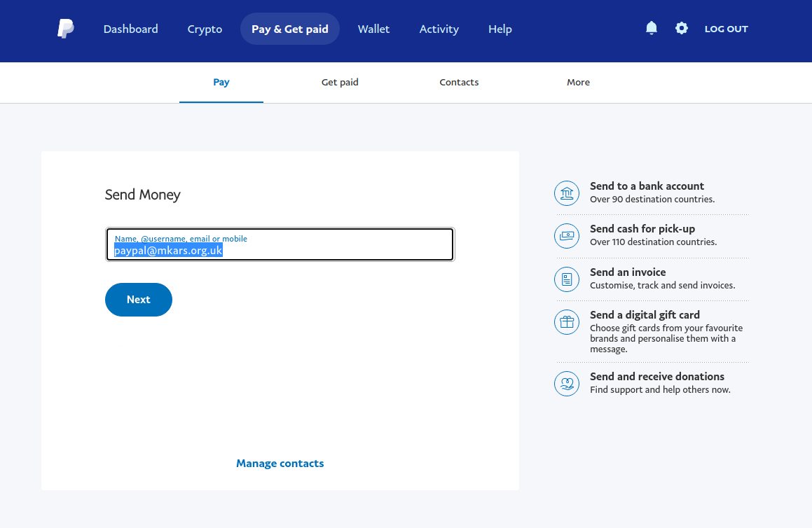Click 'Over 110 destination countries.' text
This screenshot has width=812, height=528.
[x=654, y=242]
